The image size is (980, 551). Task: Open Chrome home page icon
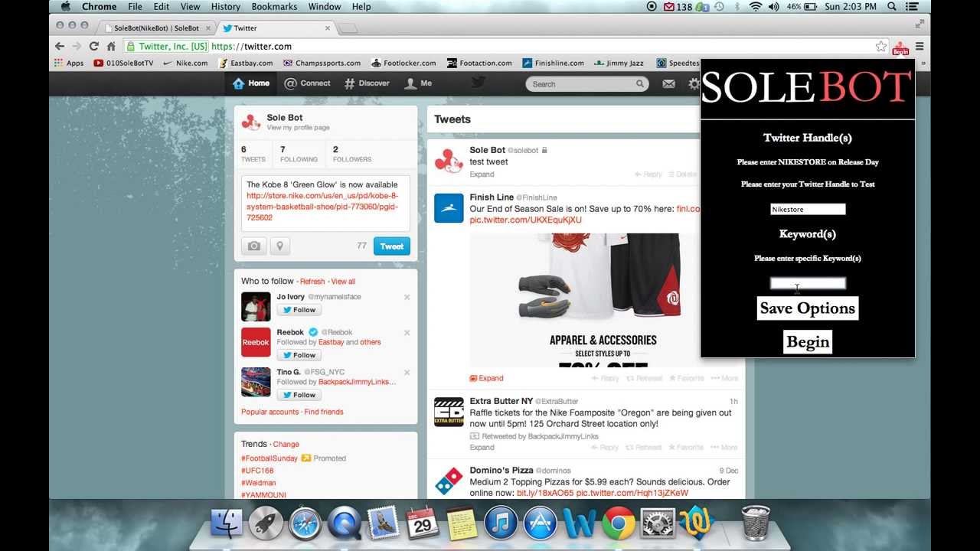(111, 46)
